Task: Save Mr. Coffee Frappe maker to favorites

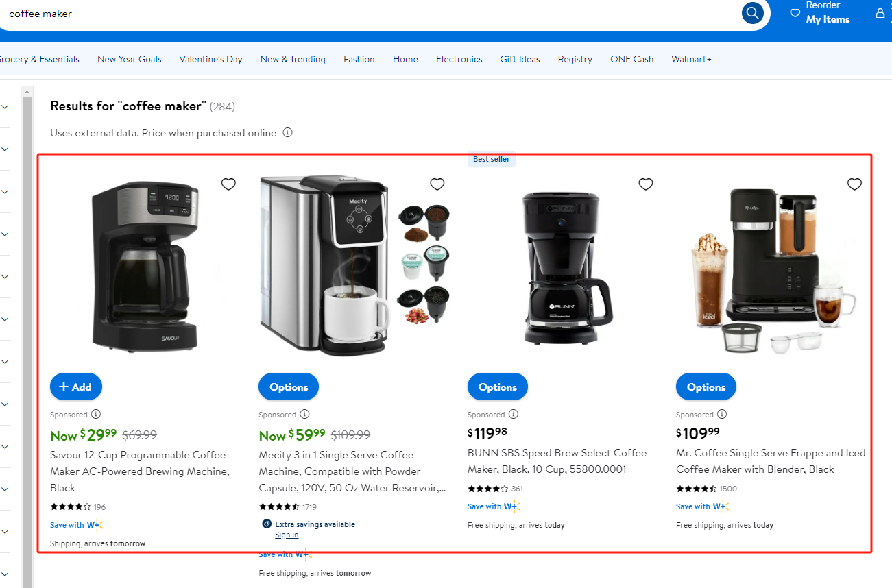Action: click(x=854, y=184)
